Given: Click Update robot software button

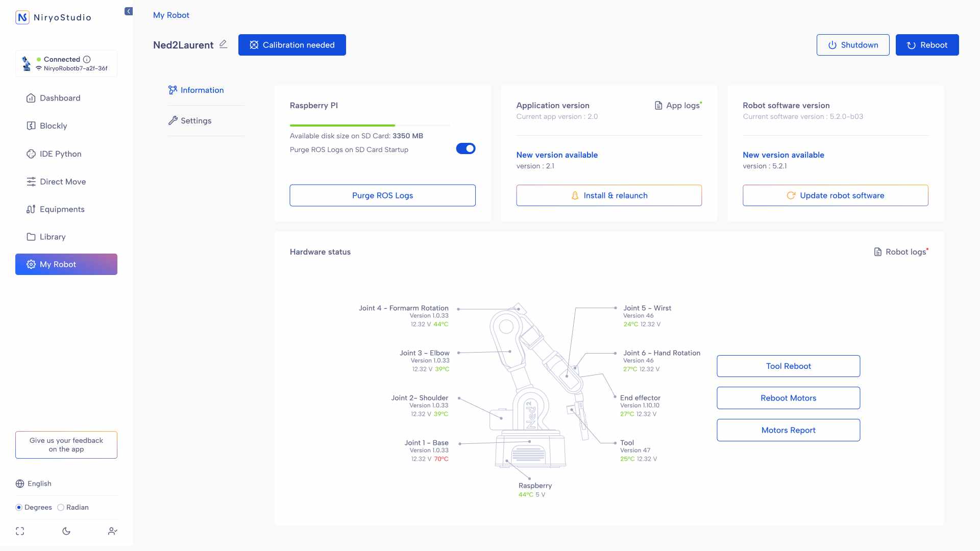Looking at the screenshot, I should (836, 195).
